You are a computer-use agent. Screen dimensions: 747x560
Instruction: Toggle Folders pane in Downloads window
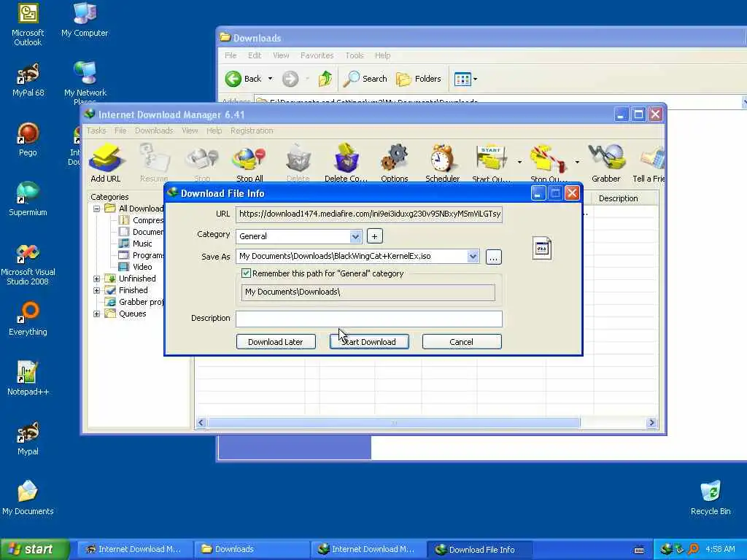(419, 79)
